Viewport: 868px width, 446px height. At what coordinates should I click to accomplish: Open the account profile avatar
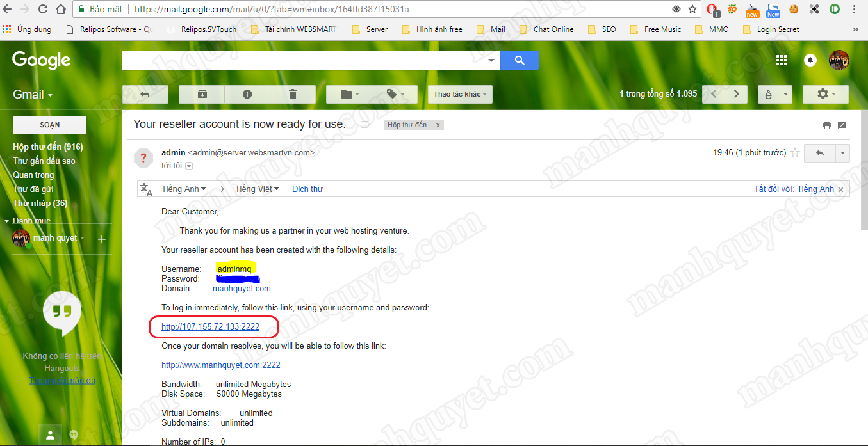tap(839, 60)
